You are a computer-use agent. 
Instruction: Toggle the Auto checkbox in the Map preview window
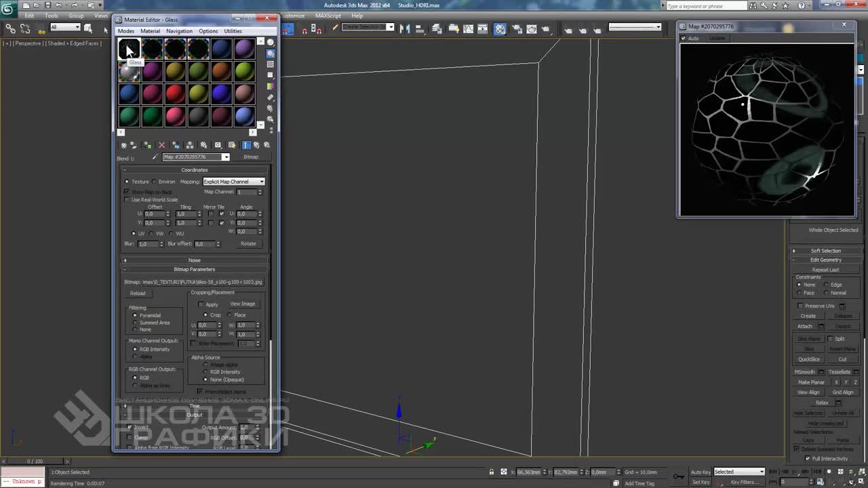[x=684, y=38]
